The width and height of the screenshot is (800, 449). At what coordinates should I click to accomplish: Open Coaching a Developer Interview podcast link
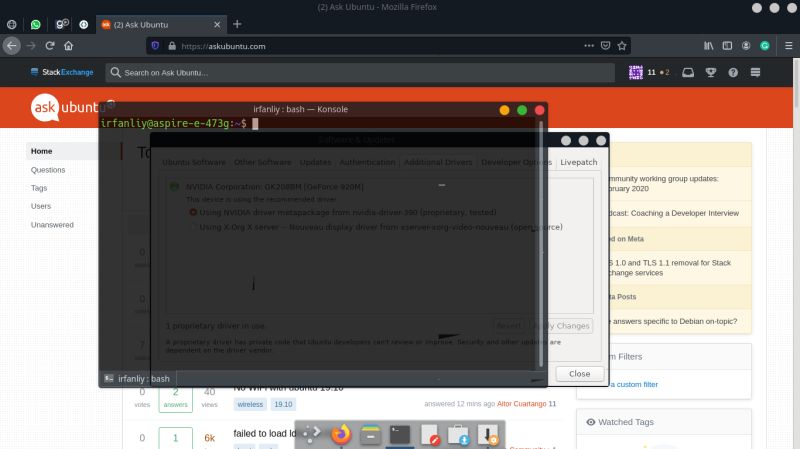click(x=673, y=213)
